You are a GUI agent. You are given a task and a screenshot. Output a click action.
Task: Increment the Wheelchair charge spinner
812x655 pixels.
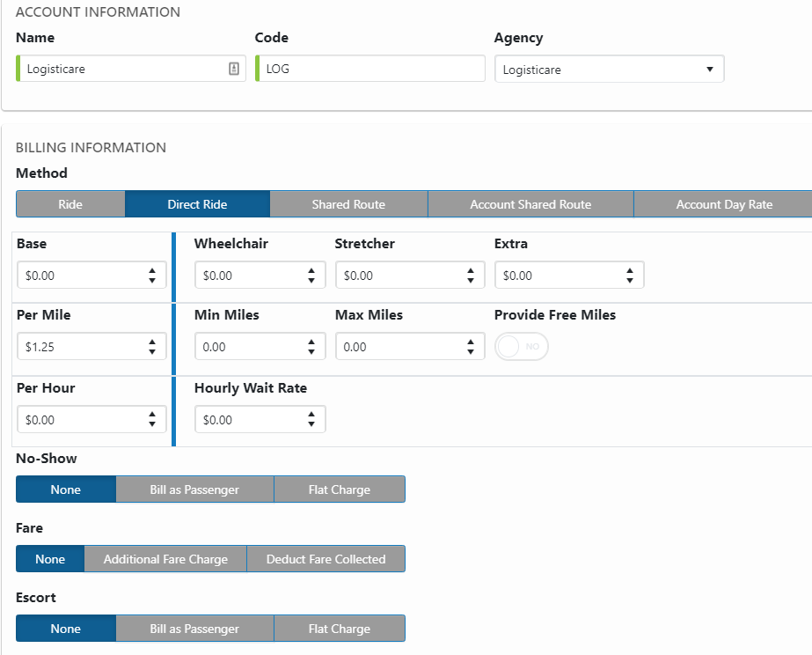pos(311,270)
